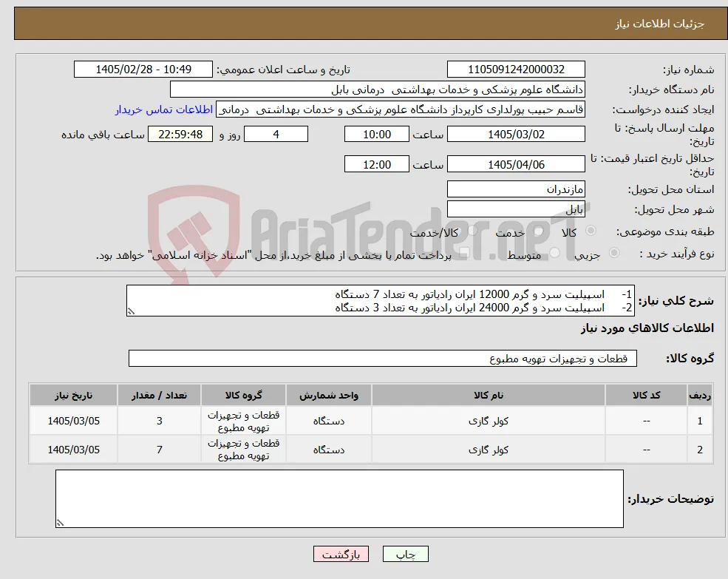Click the چاپ print button
This screenshot has width=728, height=579.
click(x=405, y=554)
